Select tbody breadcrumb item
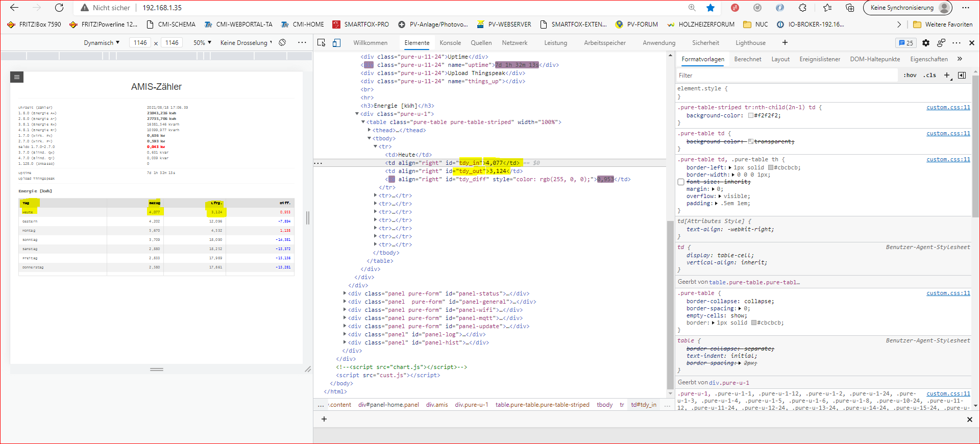Image resolution: width=980 pixels, height=444 pixels. 604,405
